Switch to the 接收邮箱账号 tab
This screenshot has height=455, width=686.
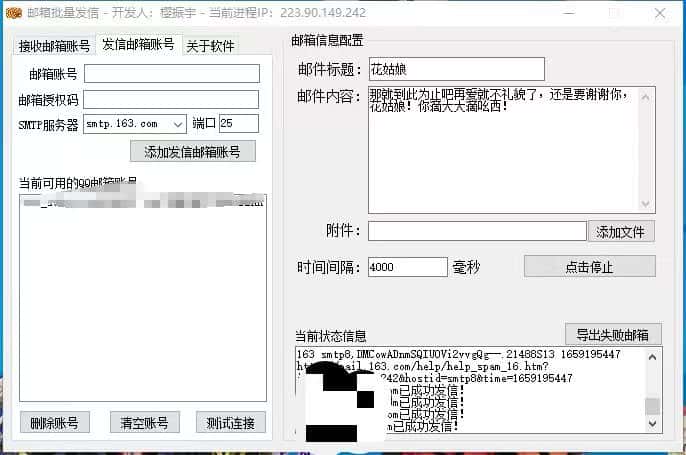pos(55,47)
